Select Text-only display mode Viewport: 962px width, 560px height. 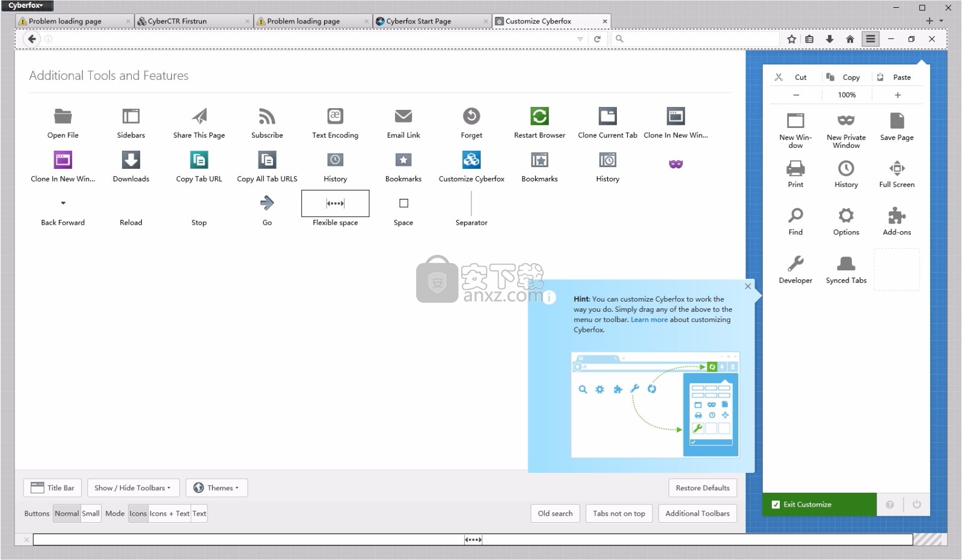[199, 514]
